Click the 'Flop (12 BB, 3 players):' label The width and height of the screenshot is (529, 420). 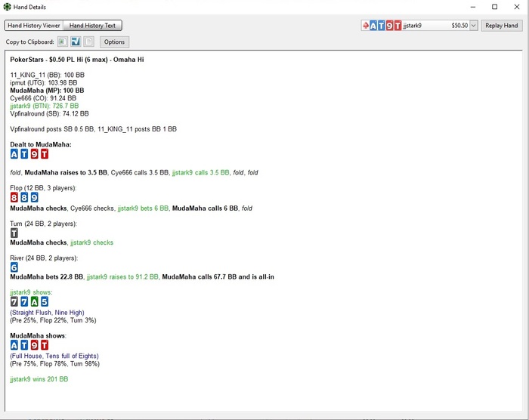pos(43,188)
